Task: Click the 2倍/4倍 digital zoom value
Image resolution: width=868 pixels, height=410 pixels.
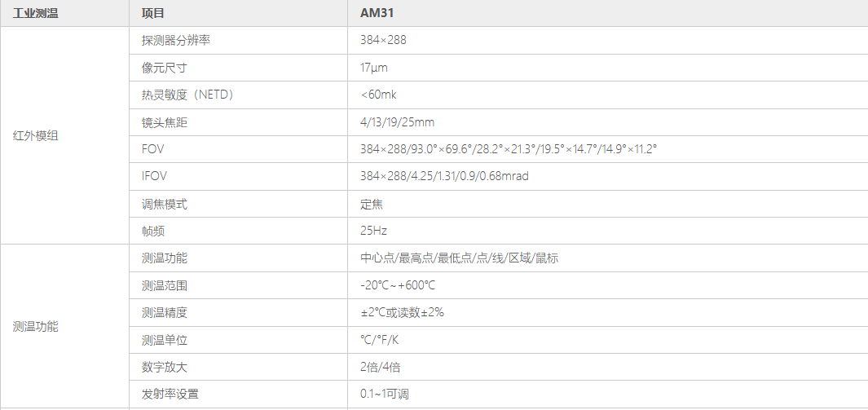Action: [x=381, y=367]
